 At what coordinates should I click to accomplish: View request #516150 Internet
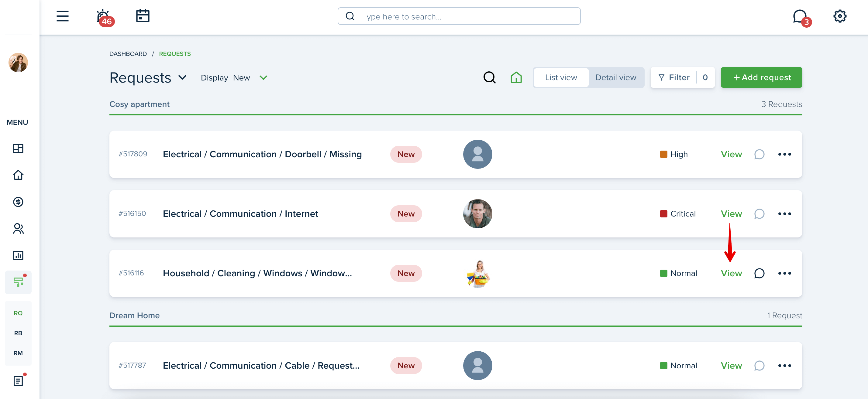click(x=731, y=214)
